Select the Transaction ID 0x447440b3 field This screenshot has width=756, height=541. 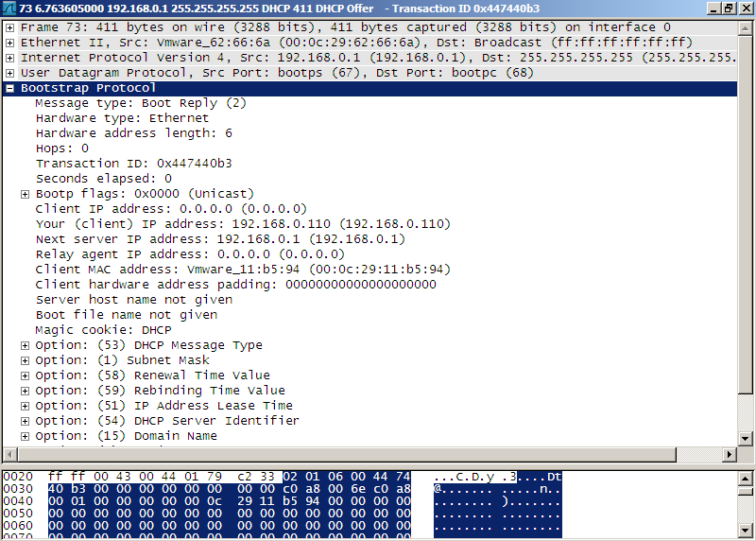pos(133,164)
